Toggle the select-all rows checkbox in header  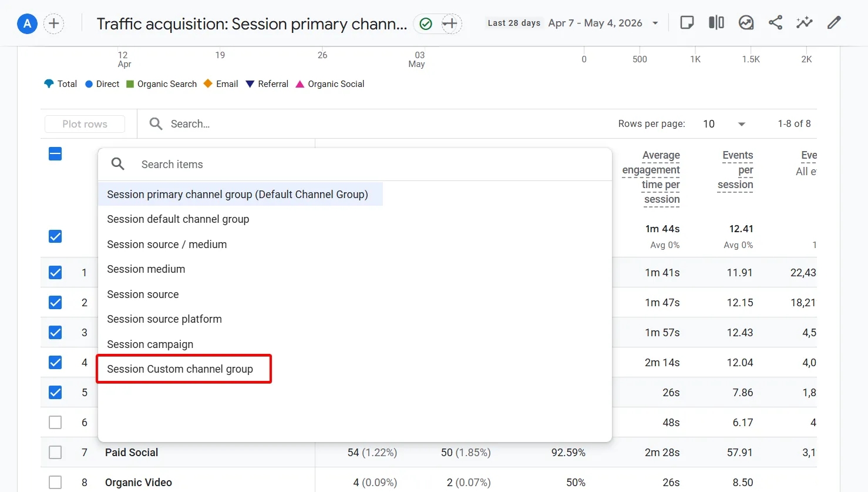[x=55, y=154]
